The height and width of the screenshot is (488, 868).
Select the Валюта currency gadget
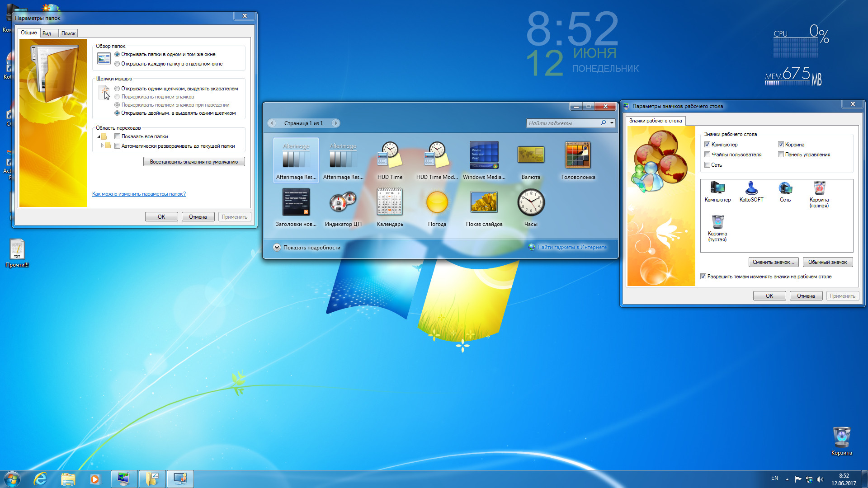coord(531,160)
